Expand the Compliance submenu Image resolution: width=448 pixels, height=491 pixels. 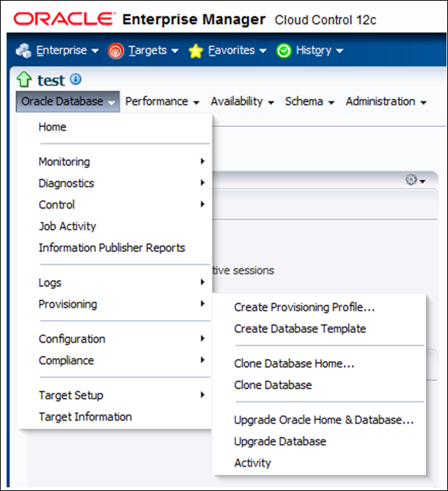coord(115,360)
